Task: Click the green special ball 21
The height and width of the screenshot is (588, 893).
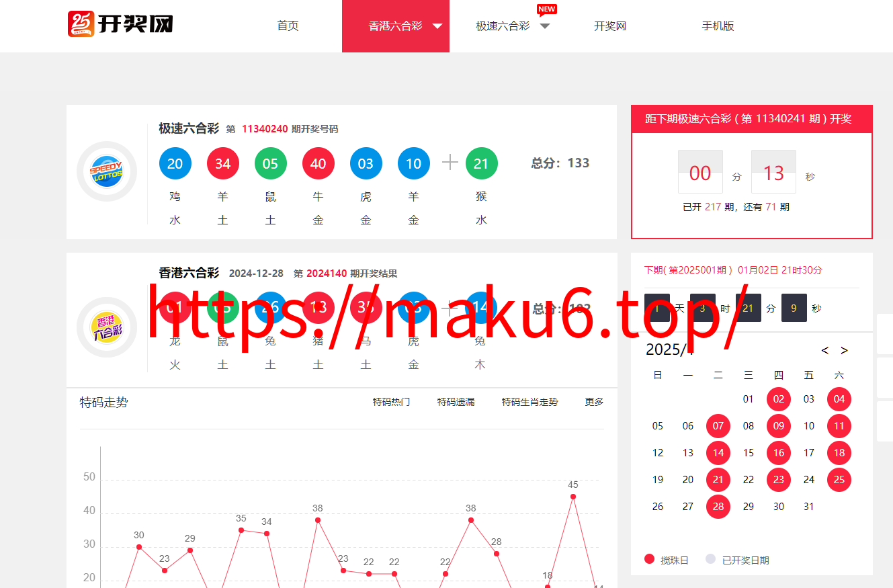Action: pos(481,163)
